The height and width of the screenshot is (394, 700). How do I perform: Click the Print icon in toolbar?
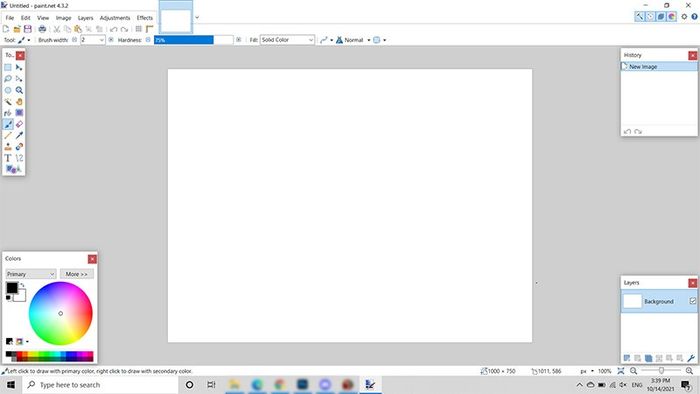[42, 29]
